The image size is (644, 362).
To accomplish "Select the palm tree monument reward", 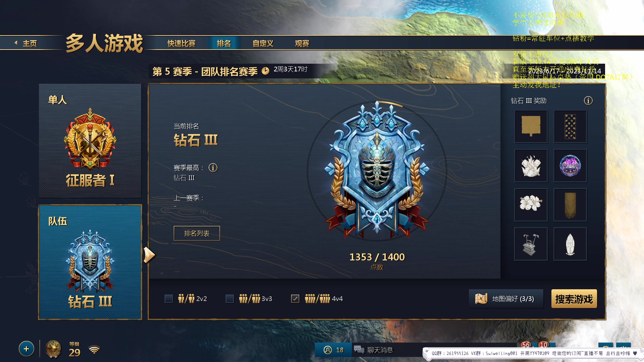I will point(531,244).
